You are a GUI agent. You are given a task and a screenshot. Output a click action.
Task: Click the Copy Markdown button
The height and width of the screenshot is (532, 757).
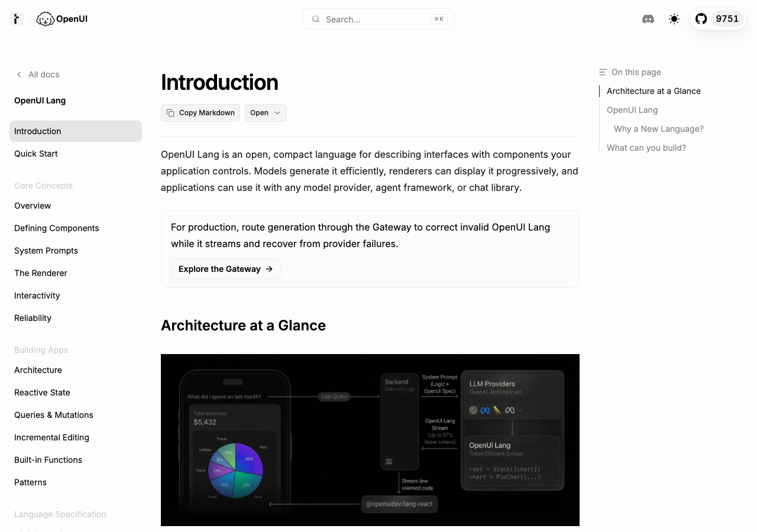click(200, 113)
